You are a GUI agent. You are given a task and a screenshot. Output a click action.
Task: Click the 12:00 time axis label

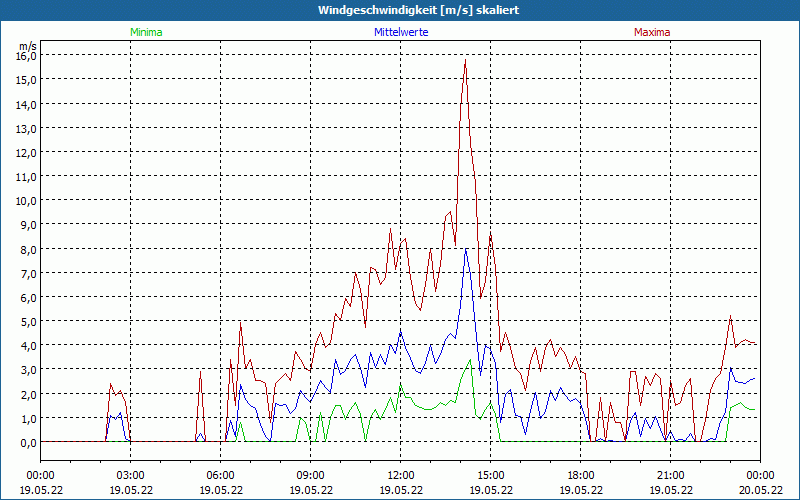click(401, 476)
